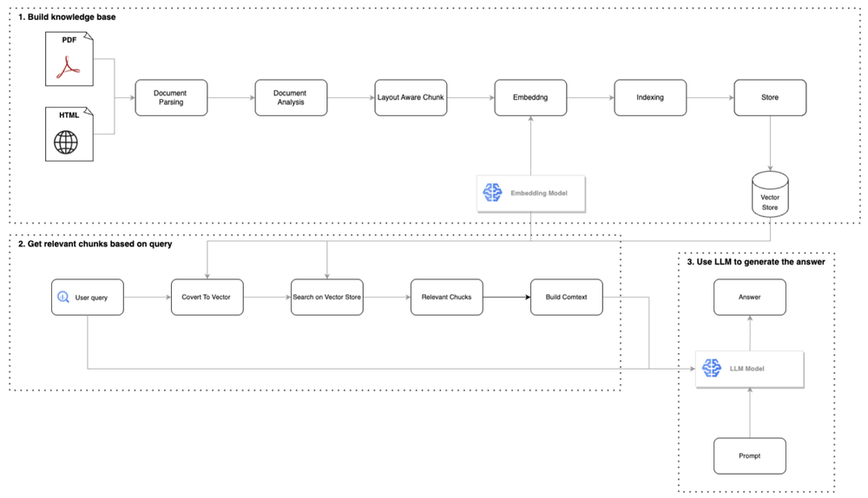Click '1. Build knowledge base' heading
This screenshot has width=868, height=498.
click(67, 17)
